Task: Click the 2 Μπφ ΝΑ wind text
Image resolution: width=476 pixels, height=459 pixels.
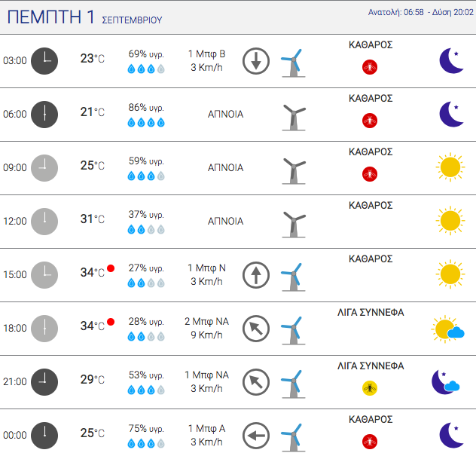Action: [206, 321]
